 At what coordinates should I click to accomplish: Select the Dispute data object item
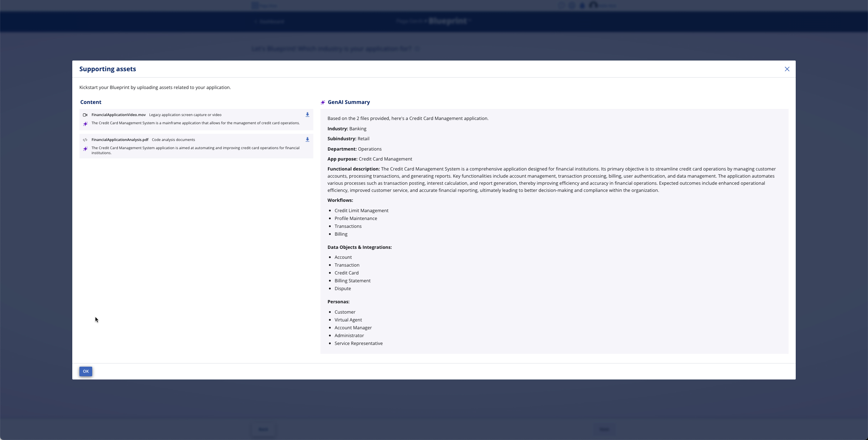pyautogui.click(x=343, y=289)
